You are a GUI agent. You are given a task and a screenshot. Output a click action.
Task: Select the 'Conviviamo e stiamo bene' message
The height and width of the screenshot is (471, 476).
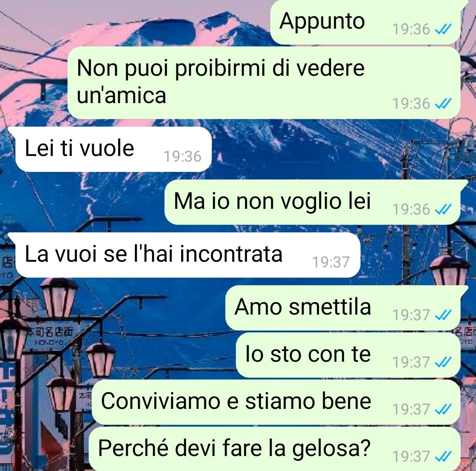point(276,402)
